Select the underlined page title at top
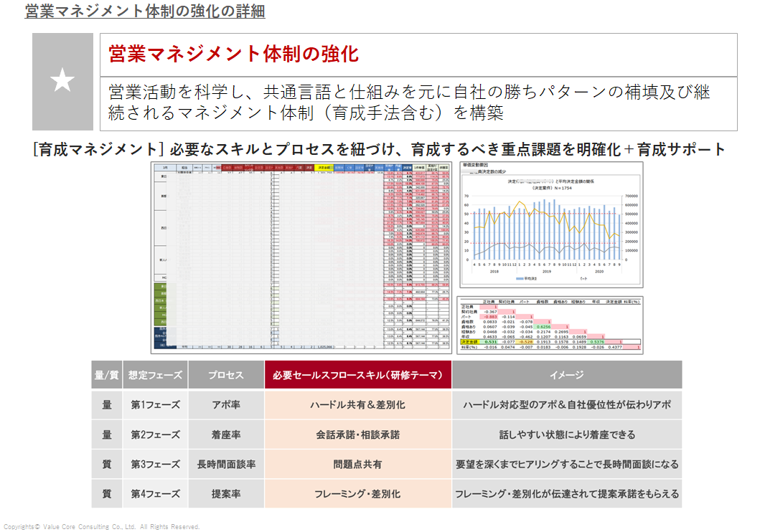 tap(144, 11)
